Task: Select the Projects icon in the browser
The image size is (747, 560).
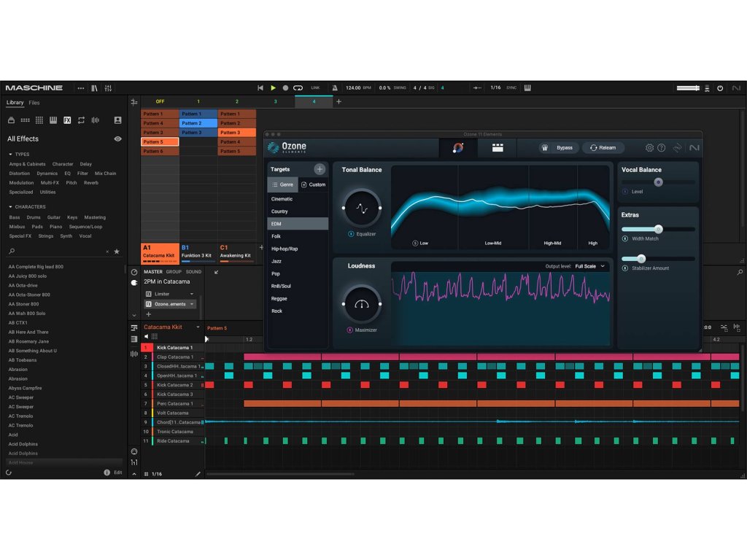Action: 11,120
